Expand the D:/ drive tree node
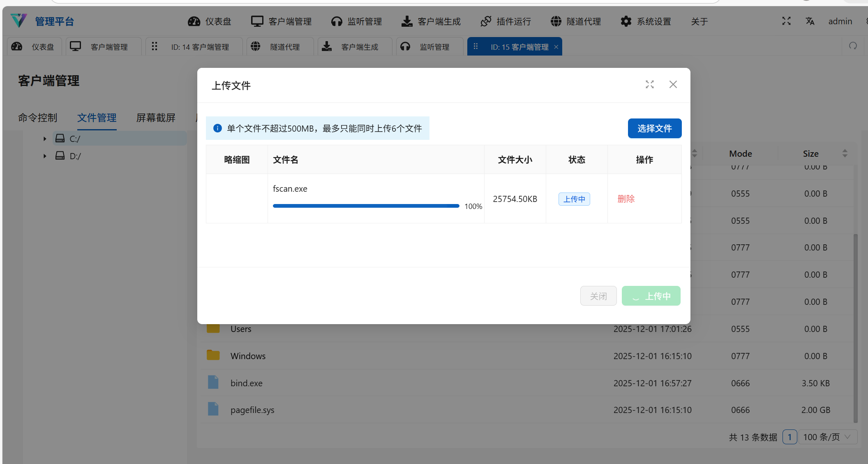 [45, 156]
